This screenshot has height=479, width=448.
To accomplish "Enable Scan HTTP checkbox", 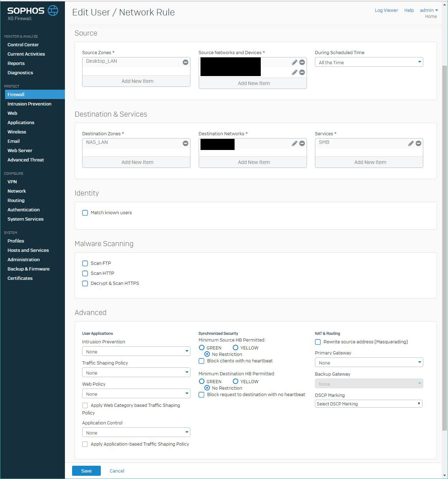I will pyautogui.click(x=85, y=273).
